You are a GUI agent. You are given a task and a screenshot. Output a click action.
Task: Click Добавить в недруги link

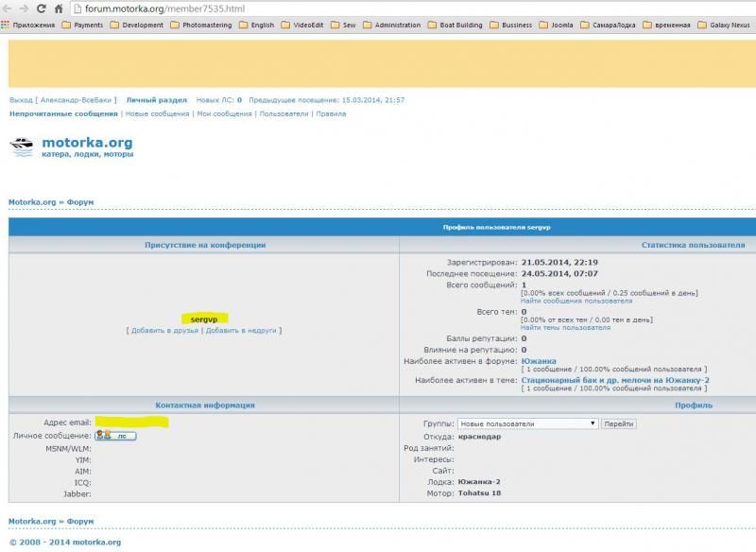(243, 331)
